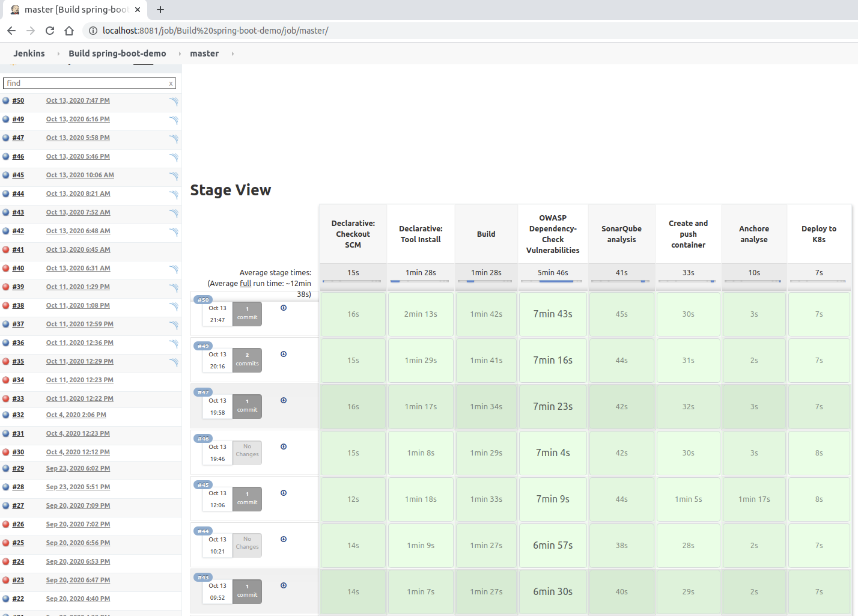Click the SonarQube icon for build #44
The width and height of the screenshot is (858, 616).
coord(174,195)
